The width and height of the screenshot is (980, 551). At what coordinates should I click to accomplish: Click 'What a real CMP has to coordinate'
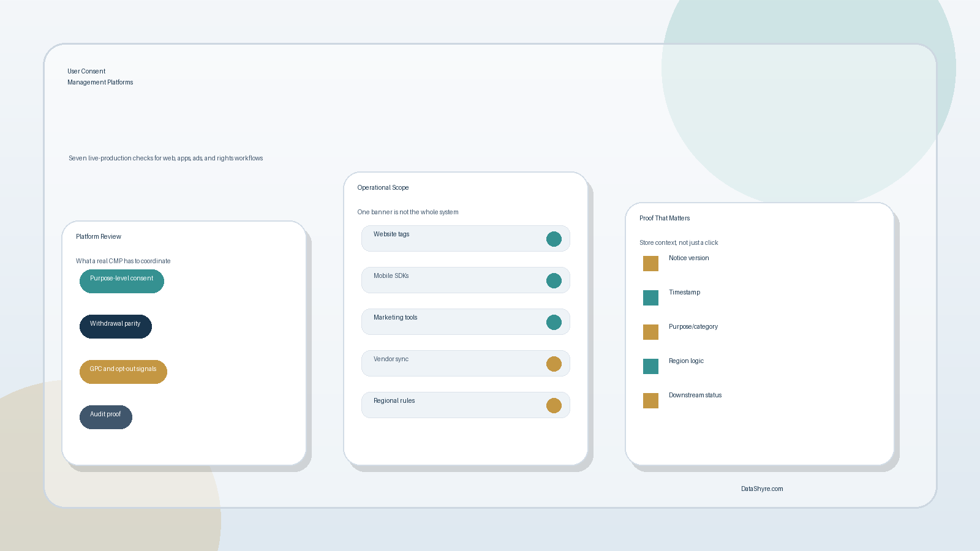click(x=123, y=261)
